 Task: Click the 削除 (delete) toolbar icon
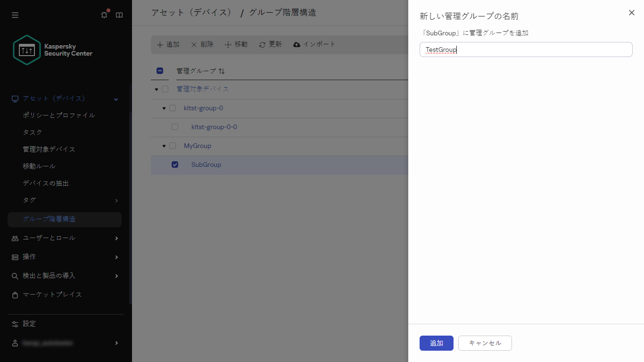[194, 44]
